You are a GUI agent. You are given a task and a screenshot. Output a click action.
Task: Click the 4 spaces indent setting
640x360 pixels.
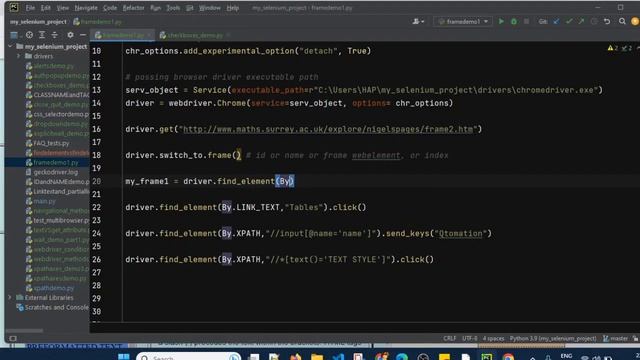[493, 338]
